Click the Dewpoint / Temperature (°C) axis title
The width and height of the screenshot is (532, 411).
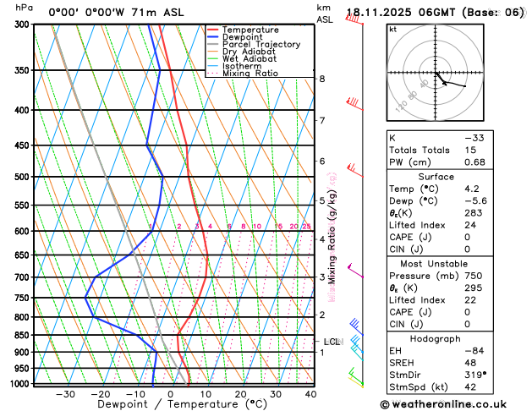pos(182,404)
